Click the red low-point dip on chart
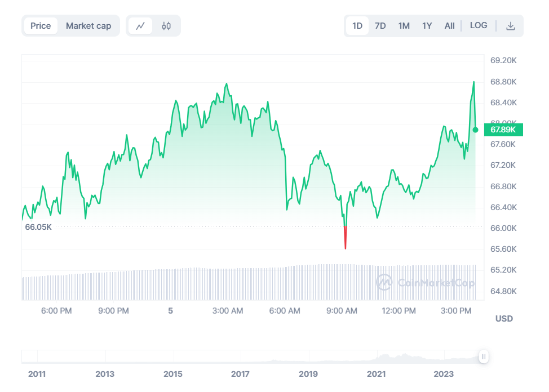The height and width of the screenshot is (392, 549). coord(345,239)
